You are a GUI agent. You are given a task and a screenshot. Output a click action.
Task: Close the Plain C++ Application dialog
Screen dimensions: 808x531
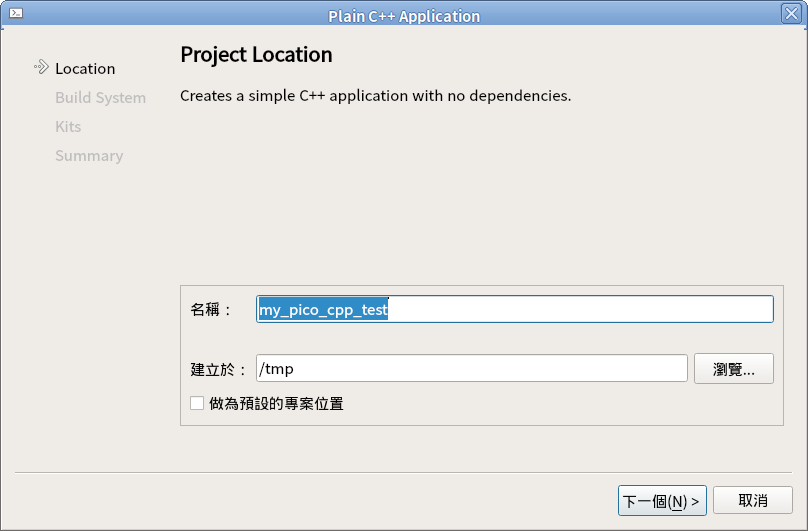point(791,13)
